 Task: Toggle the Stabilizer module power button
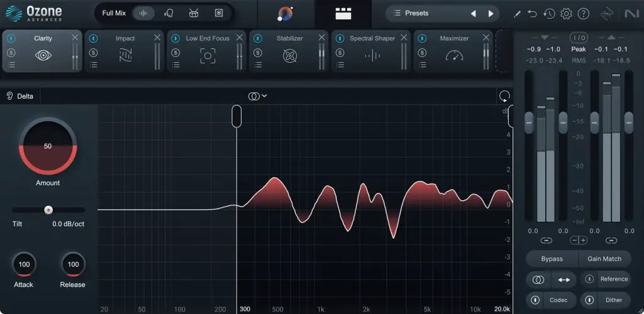(x=258, y=38)
